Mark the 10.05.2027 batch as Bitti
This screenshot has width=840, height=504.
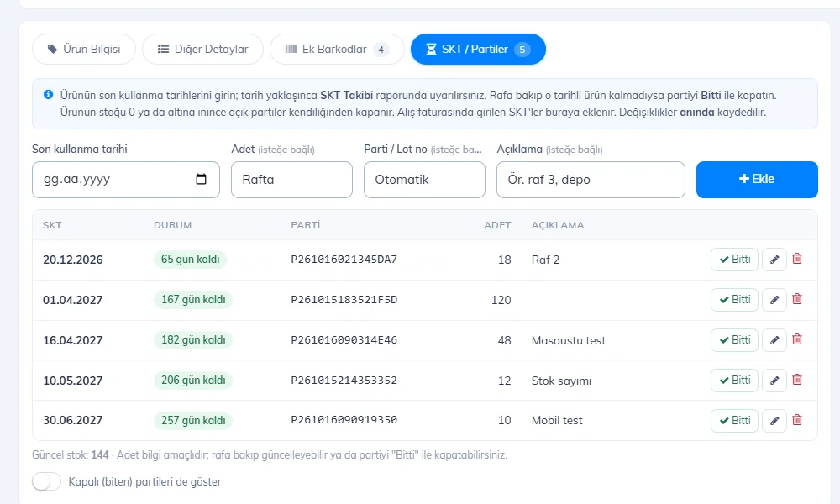coord(734,381)
